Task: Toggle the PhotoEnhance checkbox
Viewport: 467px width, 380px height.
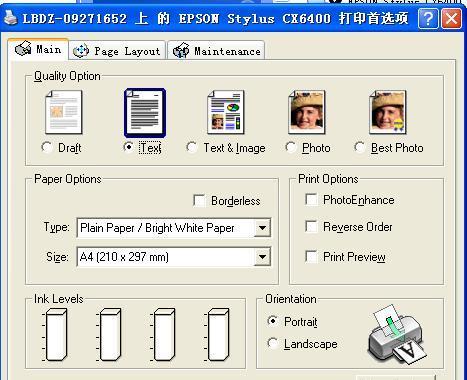Action: click(x=311, y=200)
